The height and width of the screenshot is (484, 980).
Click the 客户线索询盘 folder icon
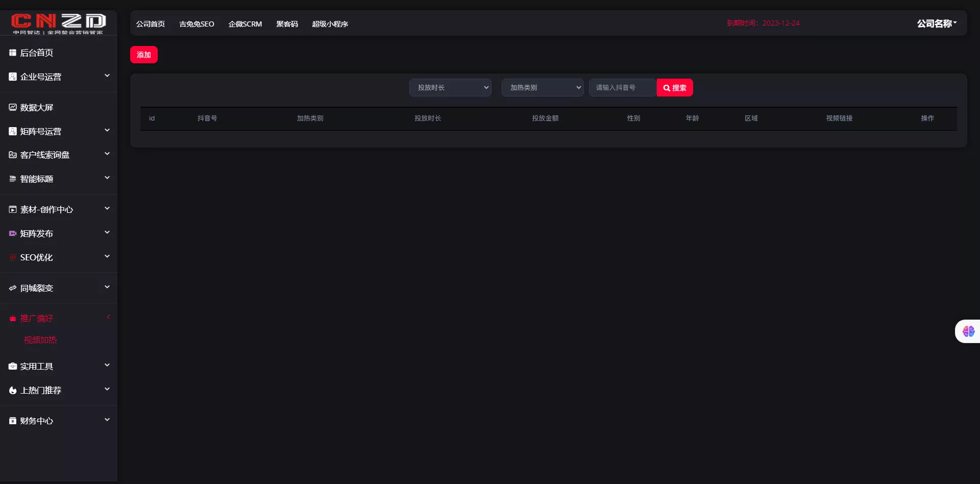[x=13, y=155]
